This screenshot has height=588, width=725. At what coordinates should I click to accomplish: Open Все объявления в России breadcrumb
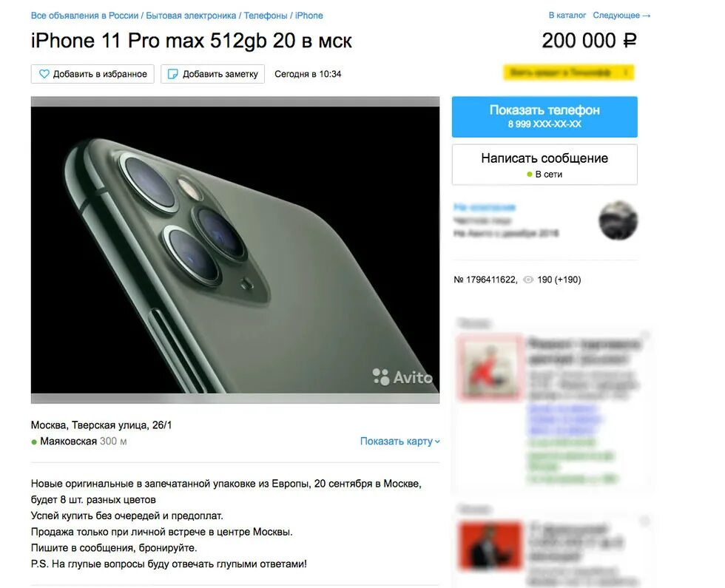(84, 16)
